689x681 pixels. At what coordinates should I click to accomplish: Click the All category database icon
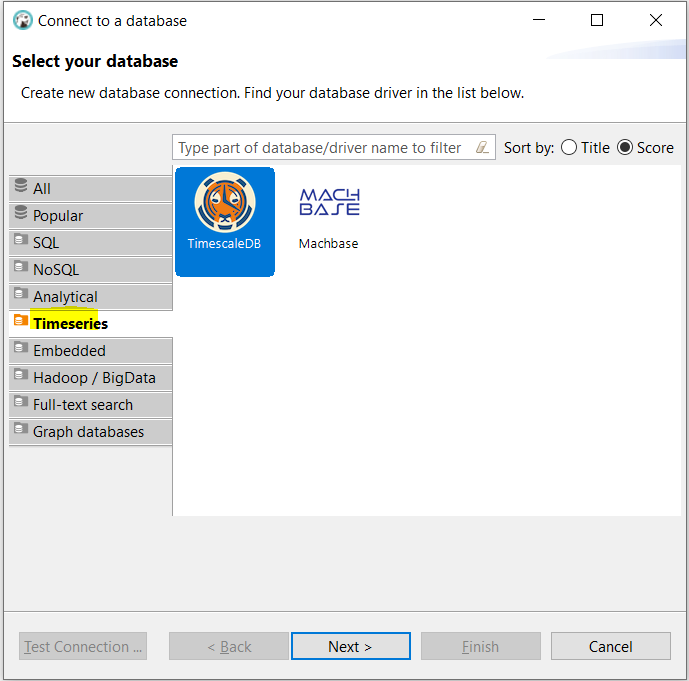21,185
